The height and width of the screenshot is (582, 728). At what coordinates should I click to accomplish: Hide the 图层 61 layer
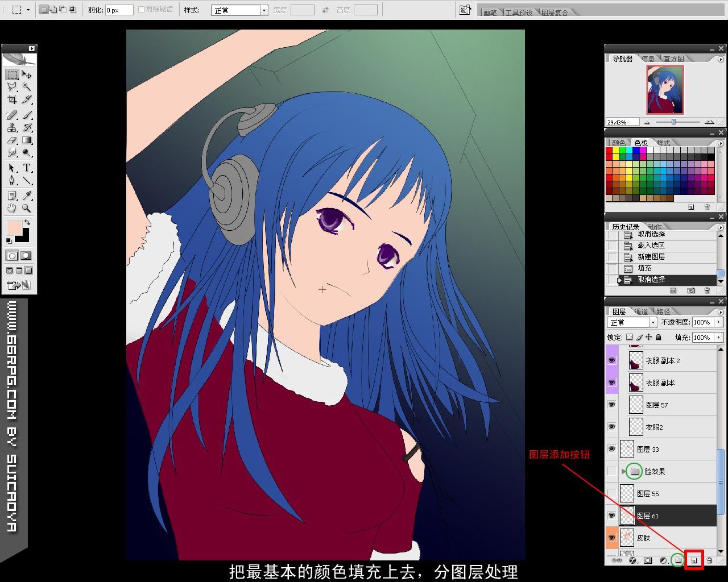[612, 516]
